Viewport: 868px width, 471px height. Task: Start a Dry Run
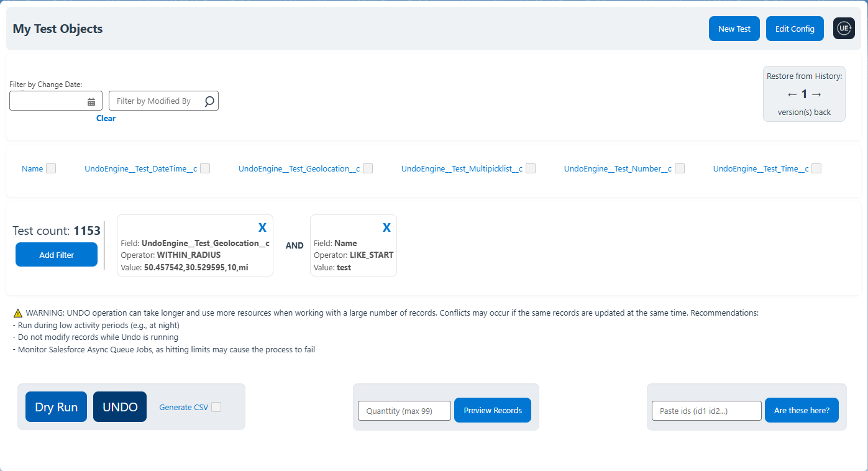pos(56,407)
